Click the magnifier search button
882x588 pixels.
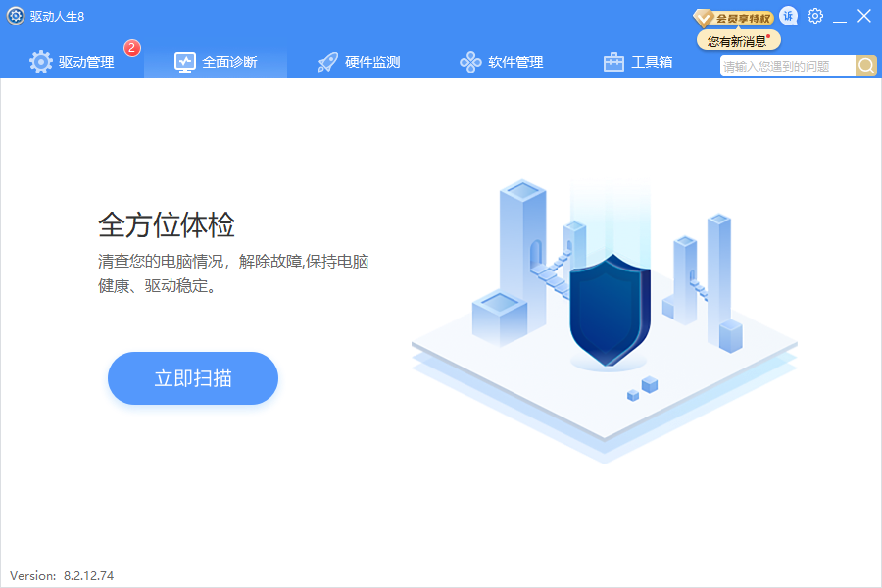point(866,66)
